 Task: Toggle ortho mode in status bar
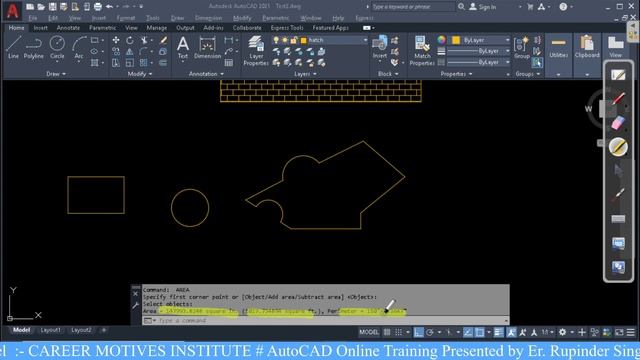click(x=419, y=332)
